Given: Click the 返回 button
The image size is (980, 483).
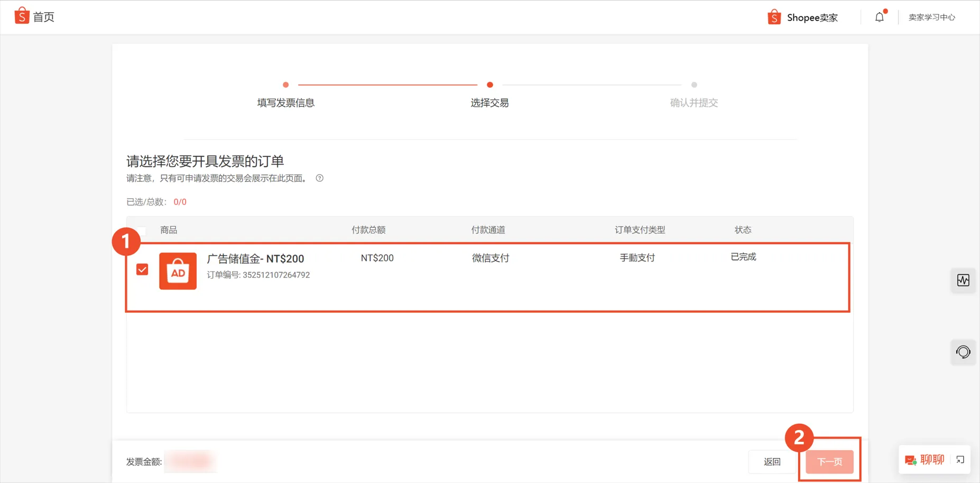Looking at the screenshot, I should click(772, 461).
